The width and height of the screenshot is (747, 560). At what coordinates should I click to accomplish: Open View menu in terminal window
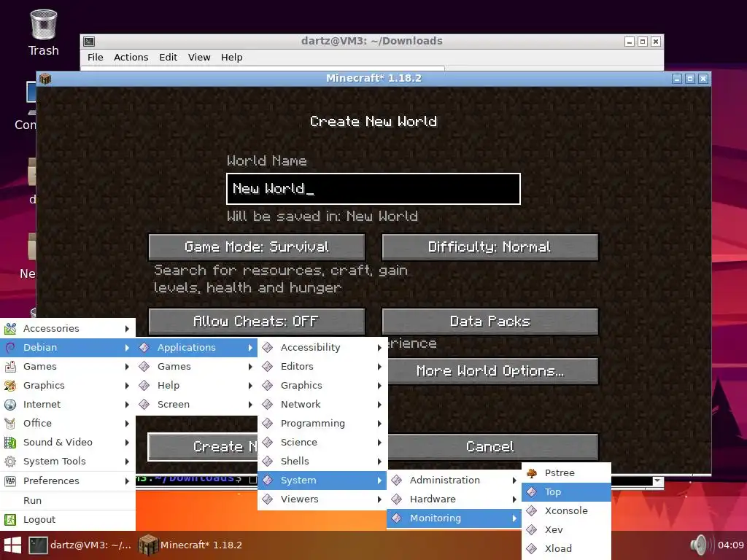(x=199, y=57)
